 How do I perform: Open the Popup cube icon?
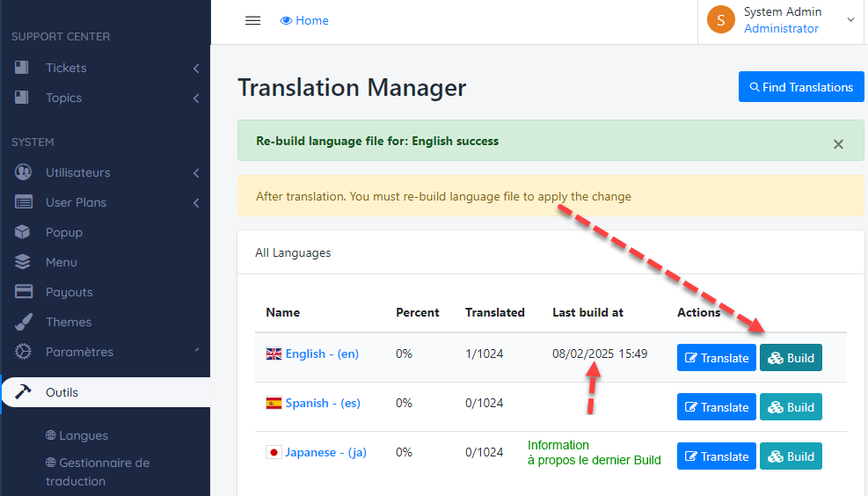[24, 232]
